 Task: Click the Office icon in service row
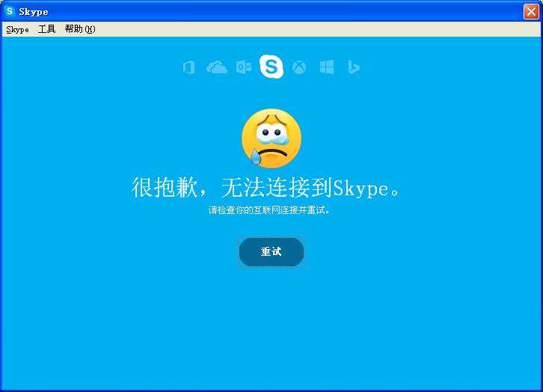189,67
